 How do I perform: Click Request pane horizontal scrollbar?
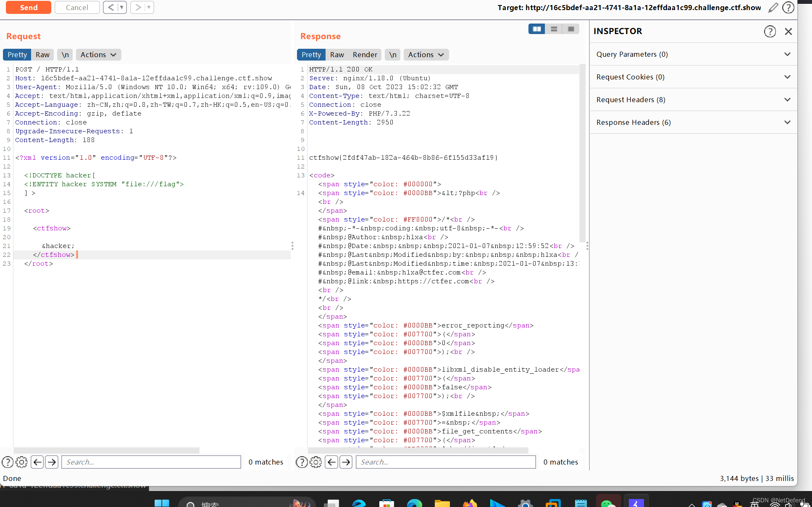107,450
